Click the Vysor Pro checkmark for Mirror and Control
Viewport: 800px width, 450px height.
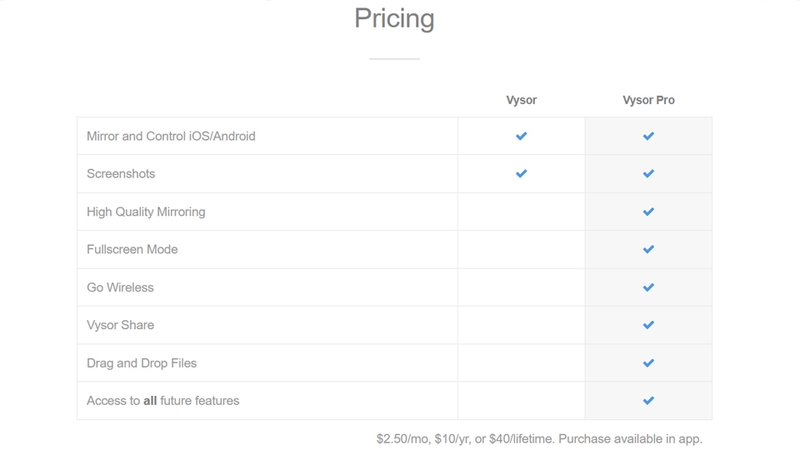pos(648,136)
